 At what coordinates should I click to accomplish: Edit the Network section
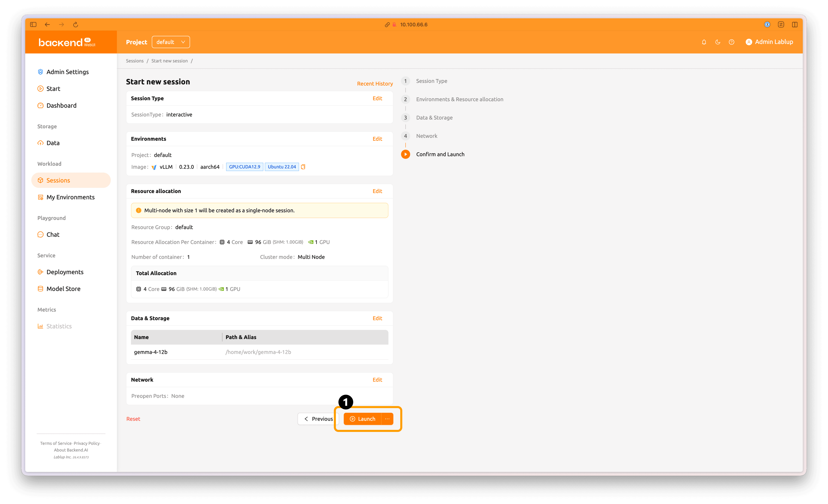pyautogui.click(x=377, y=380)
